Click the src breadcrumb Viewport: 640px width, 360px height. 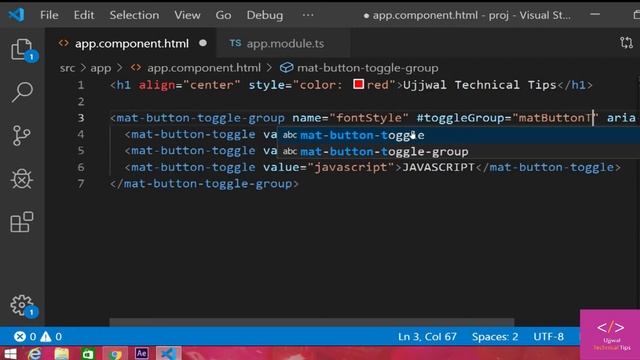tap(67, 68)
